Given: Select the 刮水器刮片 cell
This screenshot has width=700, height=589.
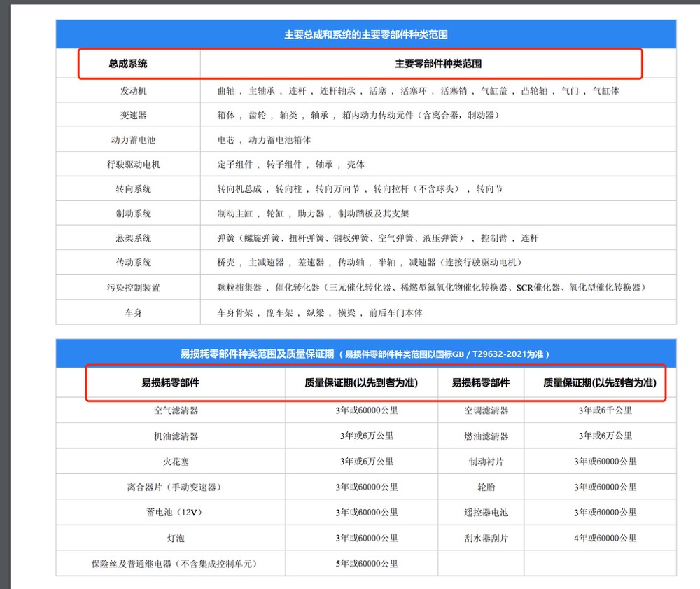Looking at the screenshot, I should tap(486, 539).
